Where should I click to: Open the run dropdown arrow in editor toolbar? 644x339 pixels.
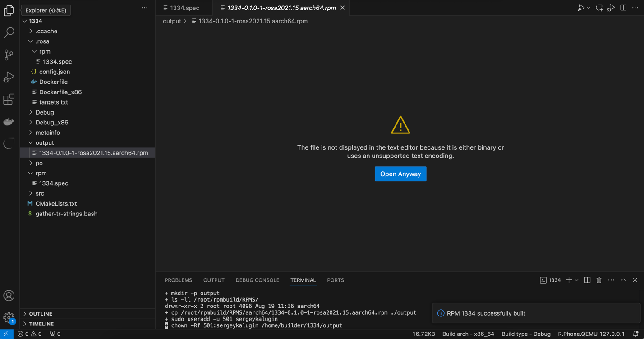pyautogui.click(x=589, y=8)
